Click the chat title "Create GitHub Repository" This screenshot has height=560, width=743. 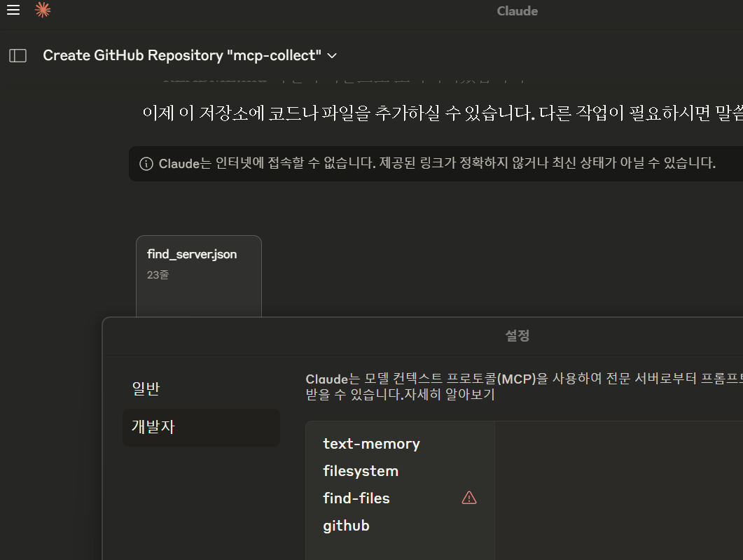[182, 55]
